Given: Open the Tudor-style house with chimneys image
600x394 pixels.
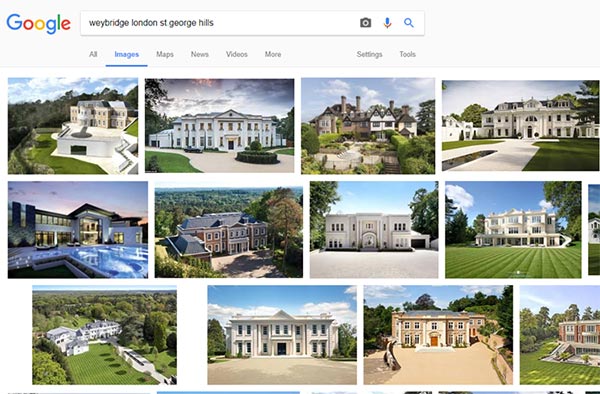Looking at the screenshot, I should [368, 126].
